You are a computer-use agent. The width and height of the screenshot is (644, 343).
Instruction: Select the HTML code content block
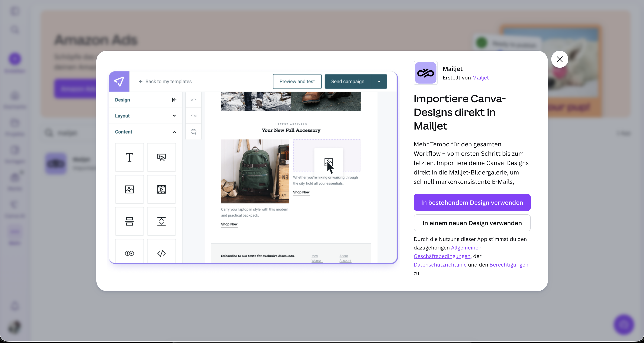point(161,251)
